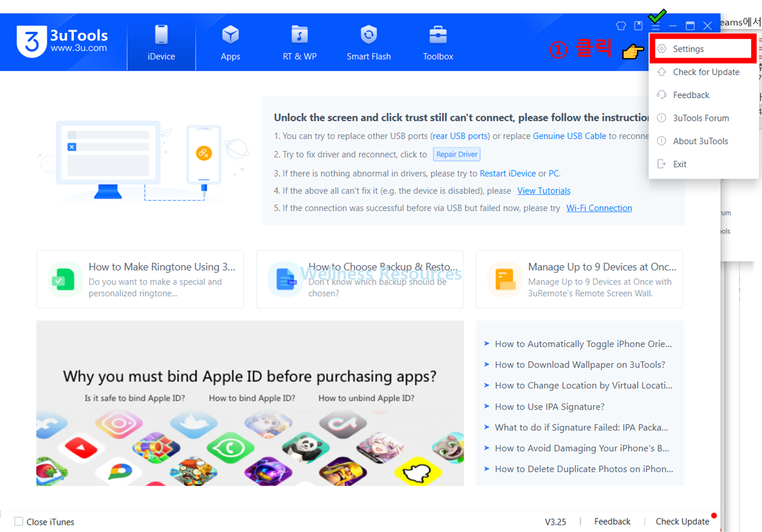Image resolution: width=762 pixels, height=532 pixels.
Task: Open Smart Flash tab
Action: pos(369,42)
